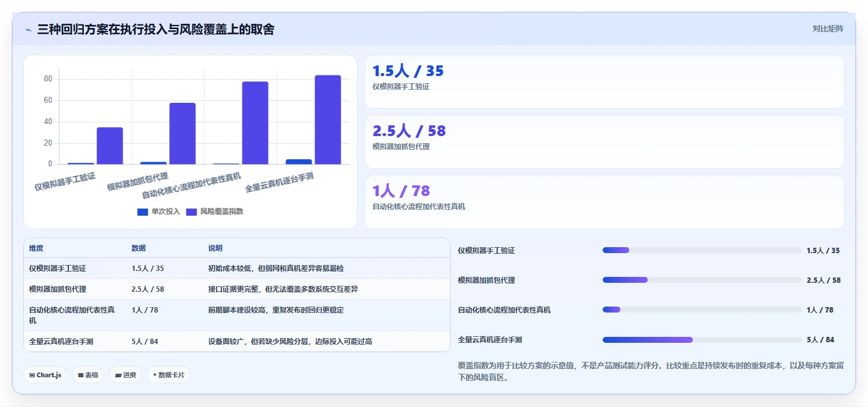Click table cell 仅模拟器手工验证
The height and width of the screenshot is (407, 868).
pos(58,269)
